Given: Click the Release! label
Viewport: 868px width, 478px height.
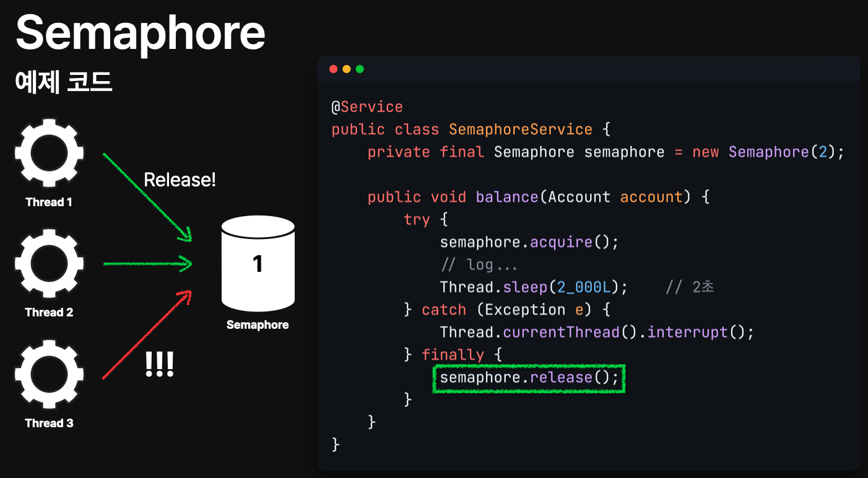Looking at the screenshot, I should tap(180, 180).
